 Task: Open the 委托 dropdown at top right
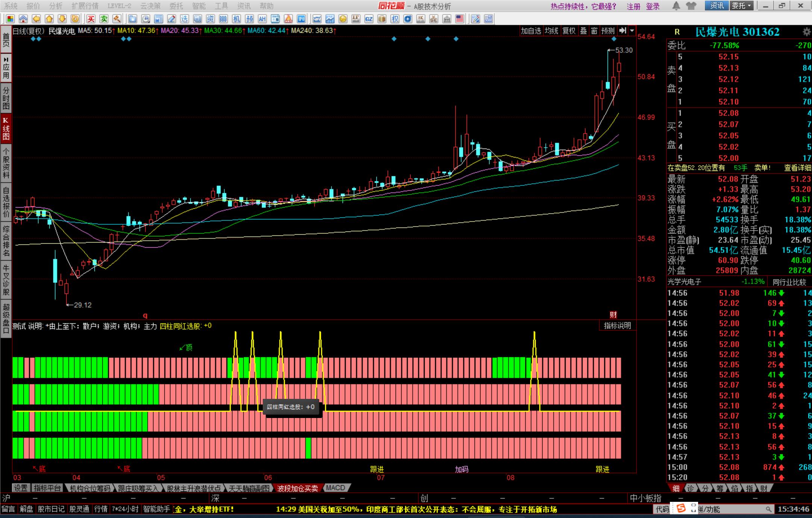click(742, 6)
